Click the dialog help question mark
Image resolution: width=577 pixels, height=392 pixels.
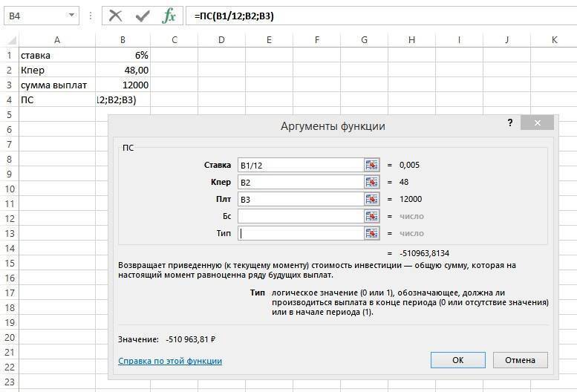coord(509,123)
